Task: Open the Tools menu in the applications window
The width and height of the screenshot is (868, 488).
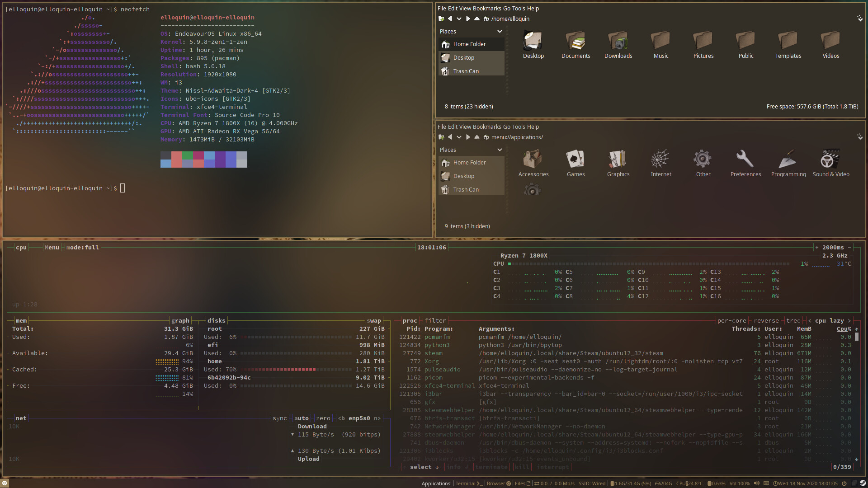Action: pyautogui.click(x=519, y=127)
